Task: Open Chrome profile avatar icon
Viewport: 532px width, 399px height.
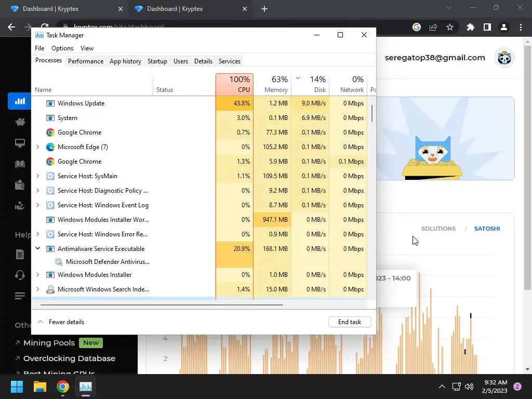Action: click(x=504, y=27)
